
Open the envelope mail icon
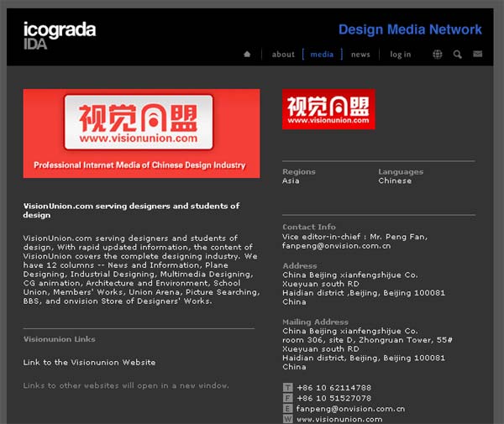[x=477, y=54]
